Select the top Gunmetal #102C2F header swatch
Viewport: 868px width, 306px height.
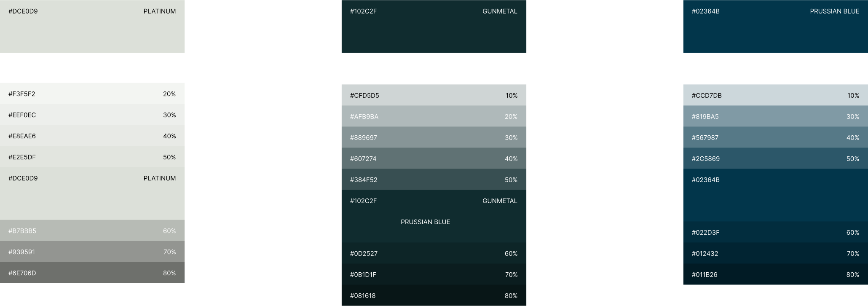(434, 26)
